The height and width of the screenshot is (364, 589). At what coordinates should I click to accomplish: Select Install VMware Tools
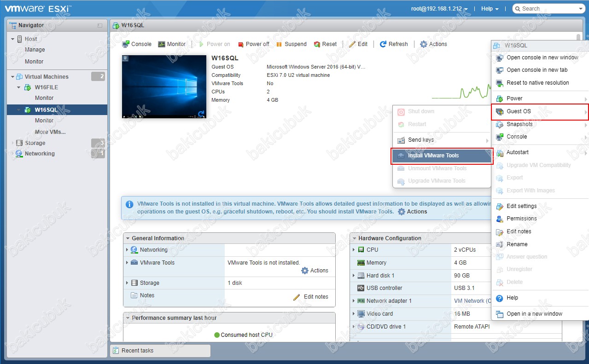tap(442, 156)
